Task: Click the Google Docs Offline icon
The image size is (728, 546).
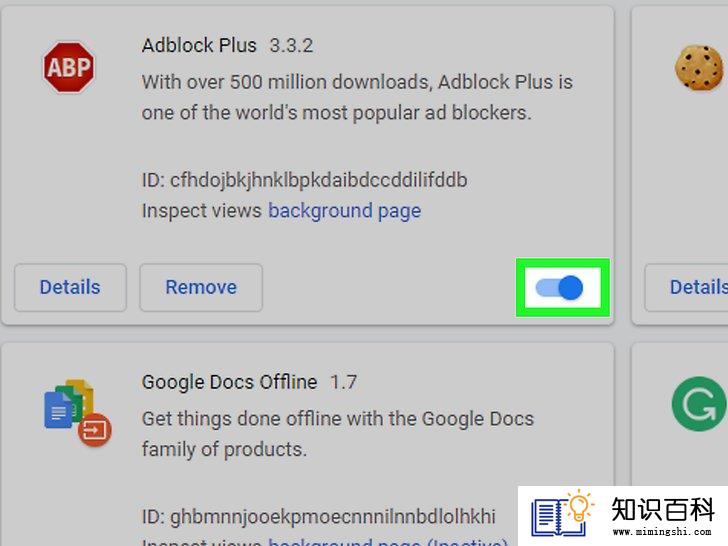Action: 78,413
